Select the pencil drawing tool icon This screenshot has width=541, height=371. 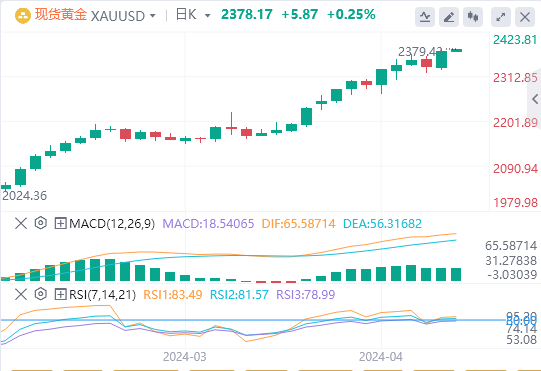tap(449, 17)
